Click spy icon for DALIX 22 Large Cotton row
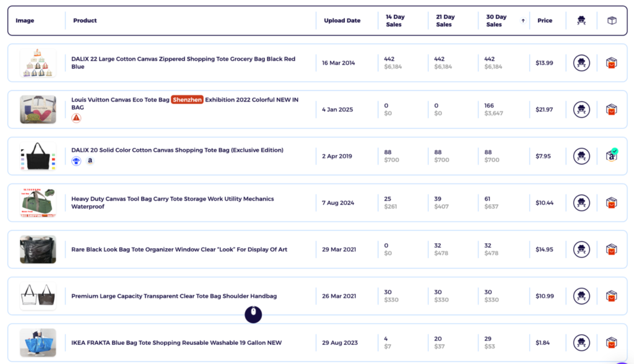This screenshot has height=364, width=634. 581,63
